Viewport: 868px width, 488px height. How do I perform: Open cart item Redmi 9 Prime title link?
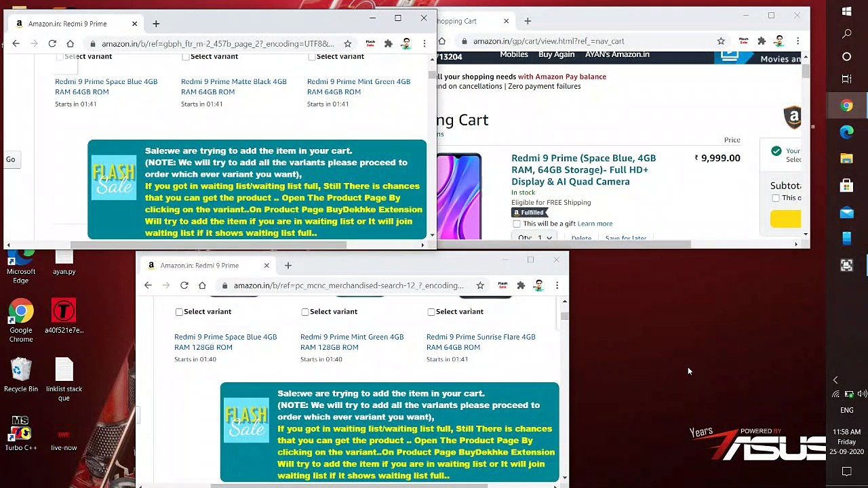coord(583,169)
